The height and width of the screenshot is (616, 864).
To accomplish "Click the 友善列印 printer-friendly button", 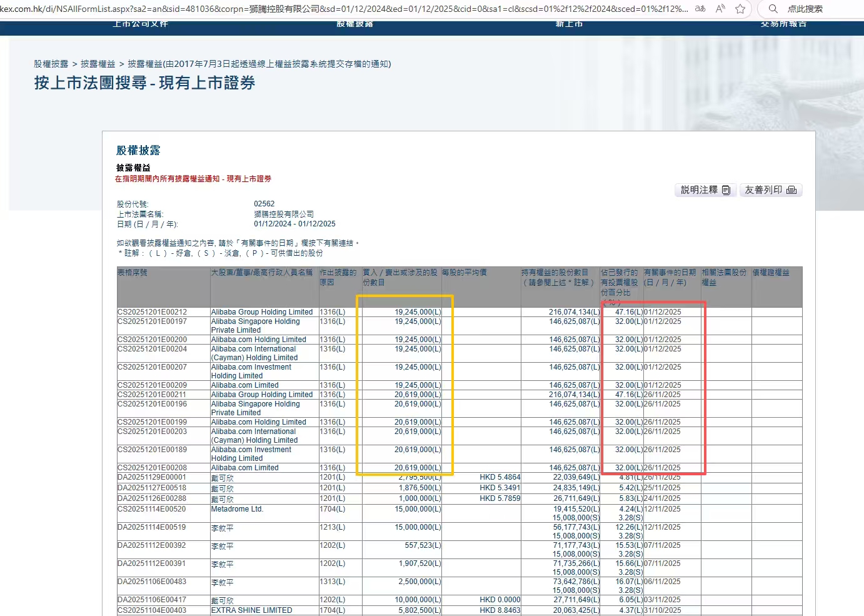I will pos(770,190).
